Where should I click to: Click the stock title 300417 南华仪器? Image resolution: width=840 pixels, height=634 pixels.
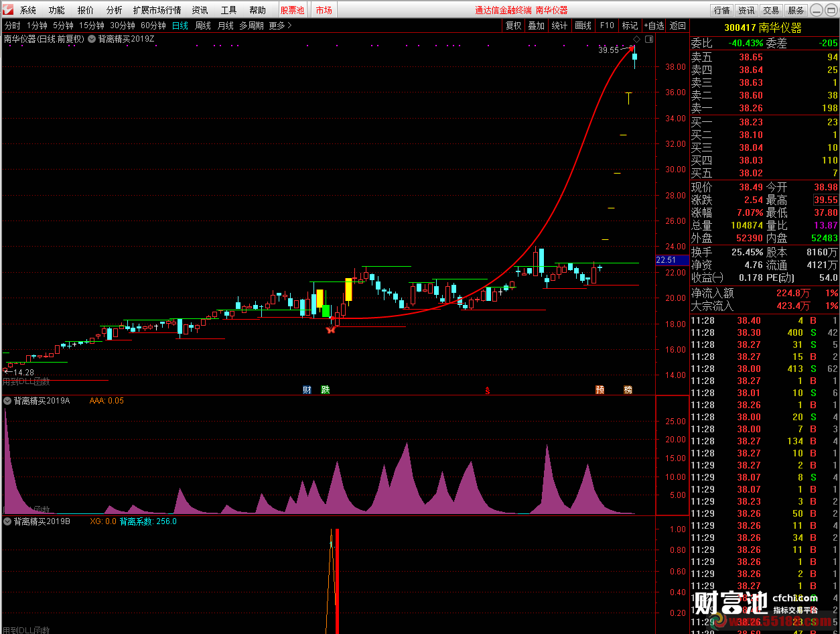tap(763, 27)
